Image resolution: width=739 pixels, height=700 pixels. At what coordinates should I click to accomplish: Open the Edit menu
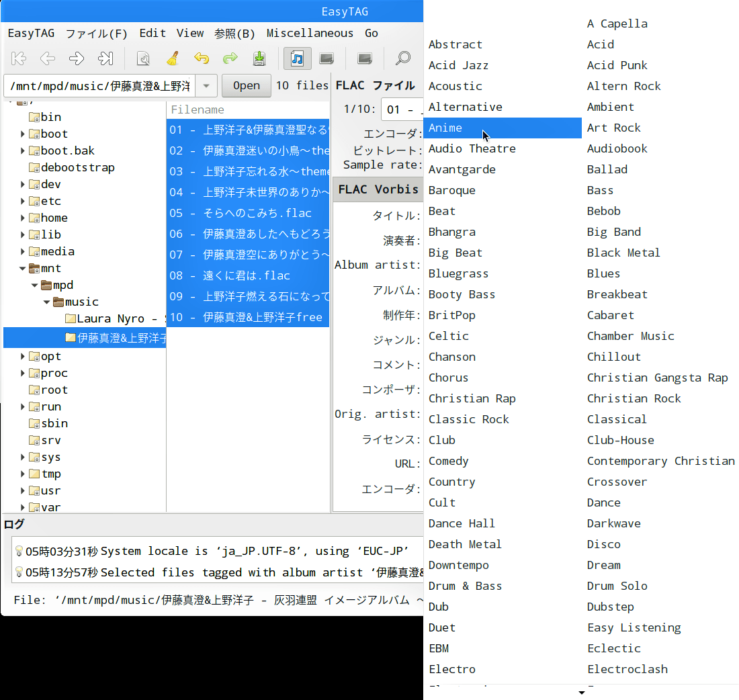(153, 33)
